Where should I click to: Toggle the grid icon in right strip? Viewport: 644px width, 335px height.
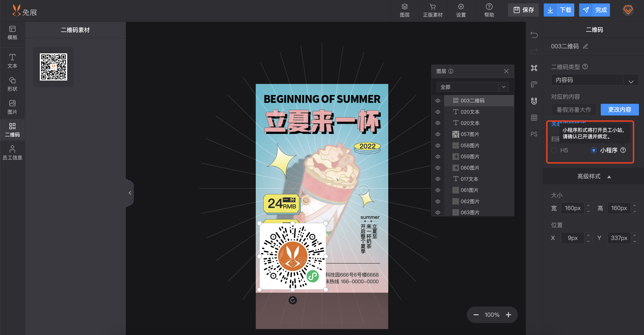coord(534,118)
